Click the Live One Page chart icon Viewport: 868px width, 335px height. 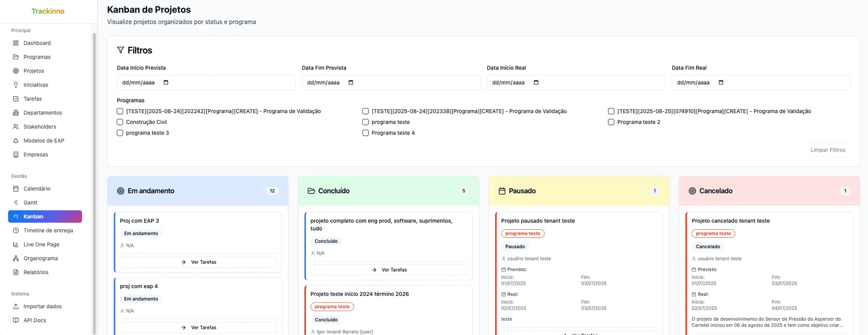[16, 244]
